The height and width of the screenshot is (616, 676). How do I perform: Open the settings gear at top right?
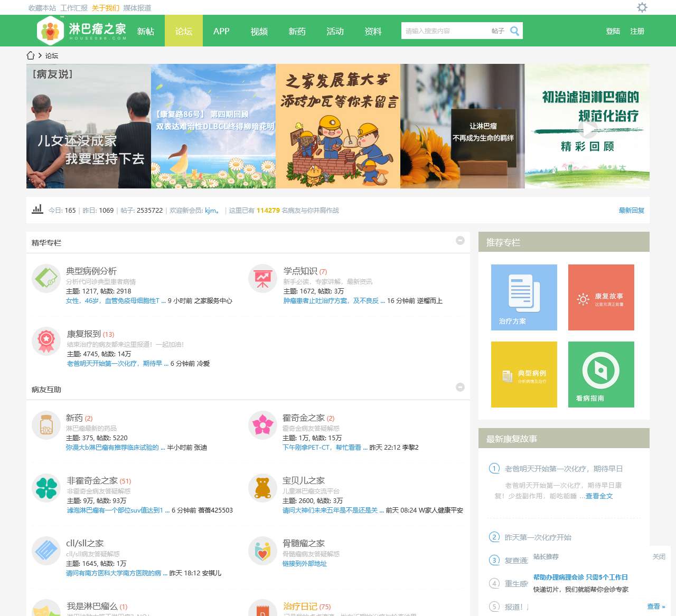642,8
